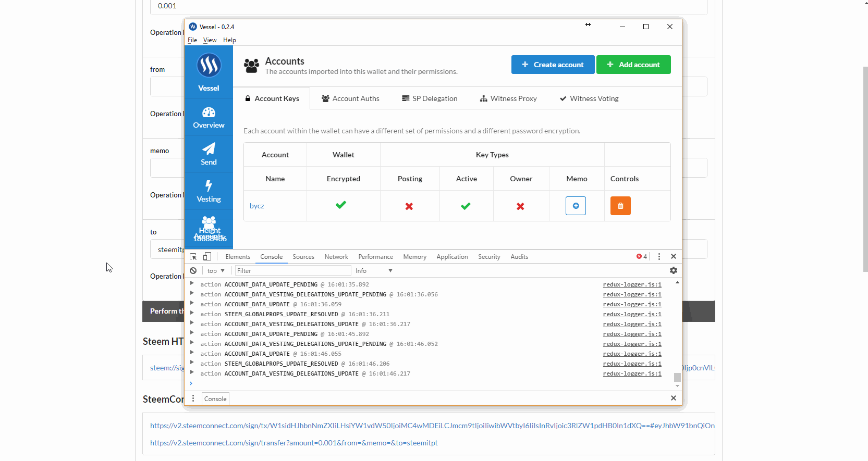Go to Overview in Vessel sidebar

[x=209, y=118]
